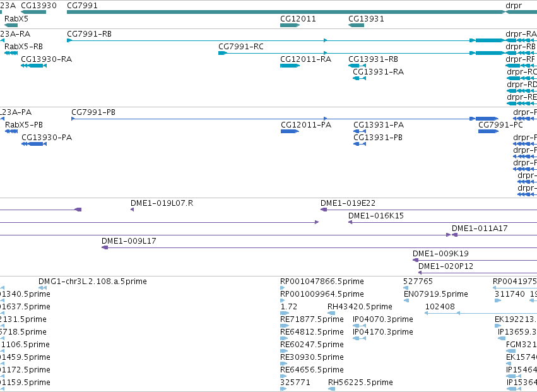Open the CG7991-RB transcript label
Viewport: 537px width, 392px height.
(x=89, y=34)
